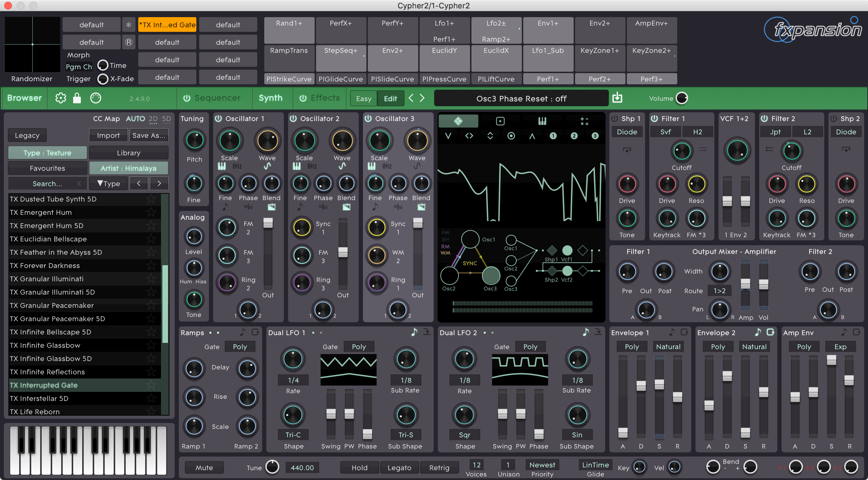Viewport: 868px width, 480px height.
Task: Select TX Infinite Reflections preset
Action: [x=47, y=372]
